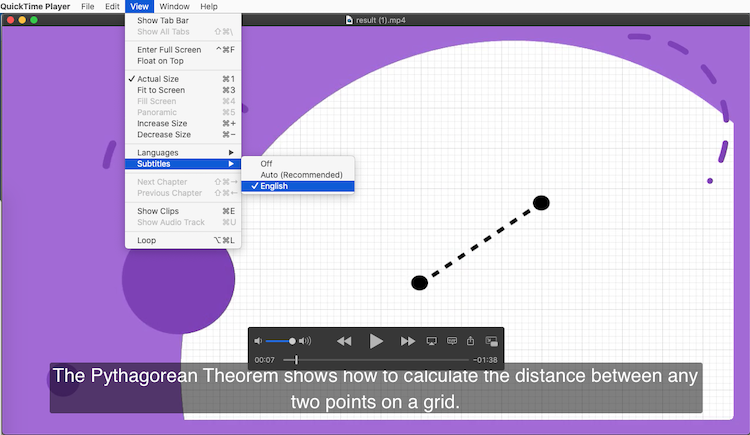750x435 pixels.
Task: Click the result (1).mp4 window title
Action: (381, 20)
